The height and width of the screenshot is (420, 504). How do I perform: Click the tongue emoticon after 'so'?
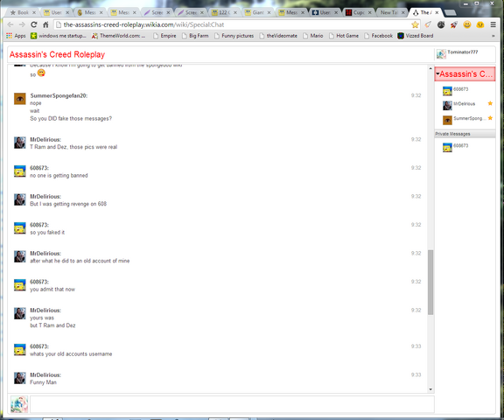41,73
